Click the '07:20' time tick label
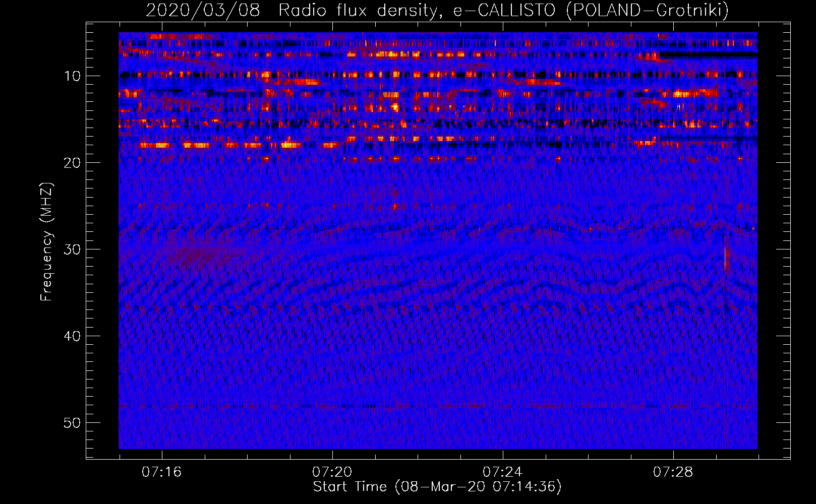 pyautogui.click(x=332, y=472)
